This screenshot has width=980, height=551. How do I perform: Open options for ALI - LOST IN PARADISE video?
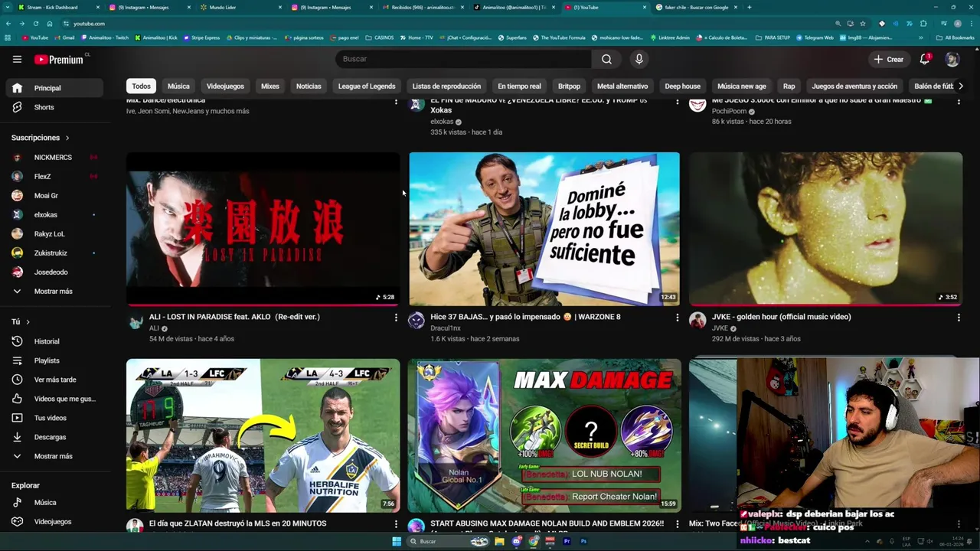(396, 317)
